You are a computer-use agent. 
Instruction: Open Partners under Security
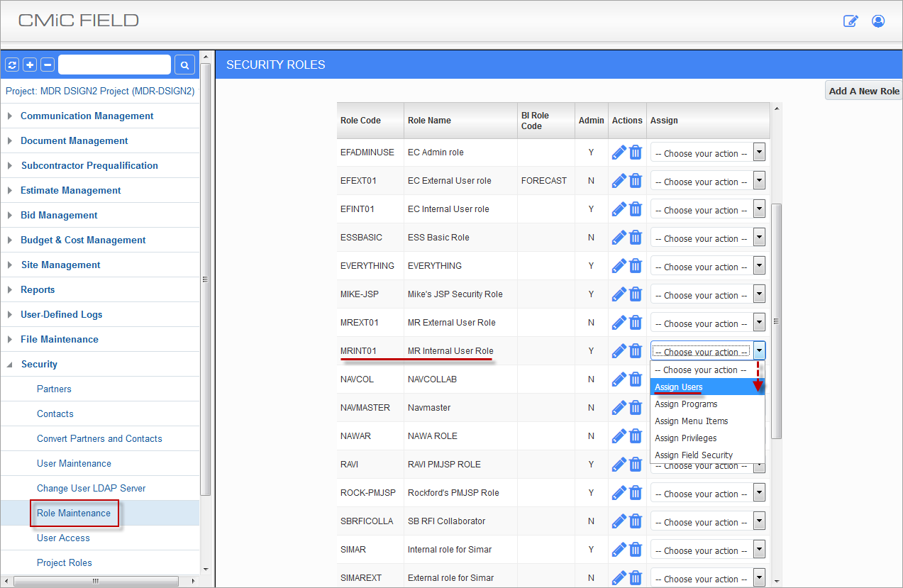tap(54, 389)
